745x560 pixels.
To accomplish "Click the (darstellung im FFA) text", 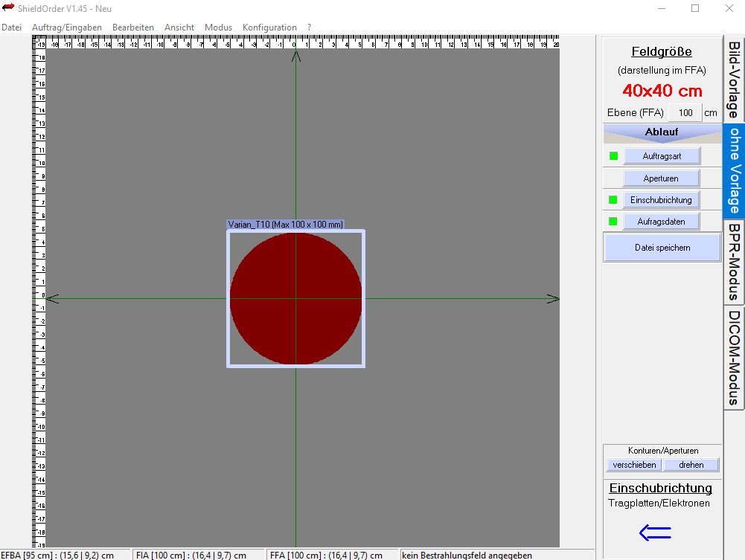I will (x=662, y=70).
